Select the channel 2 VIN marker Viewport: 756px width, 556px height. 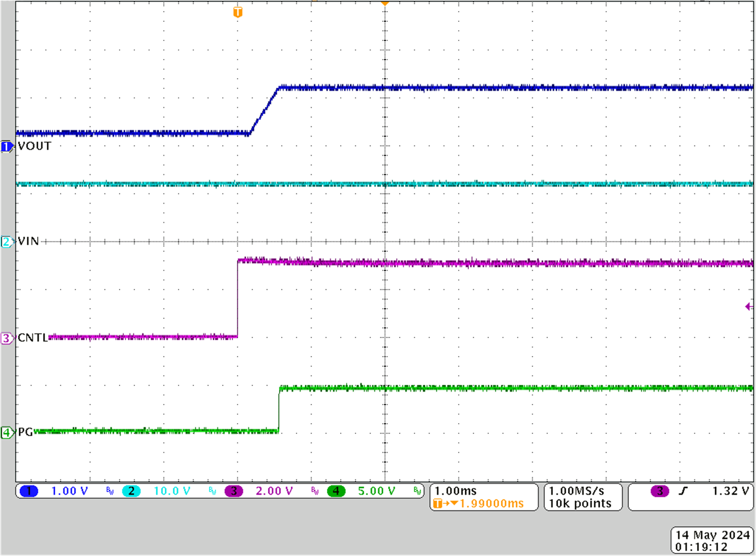[x=6, y=241]
